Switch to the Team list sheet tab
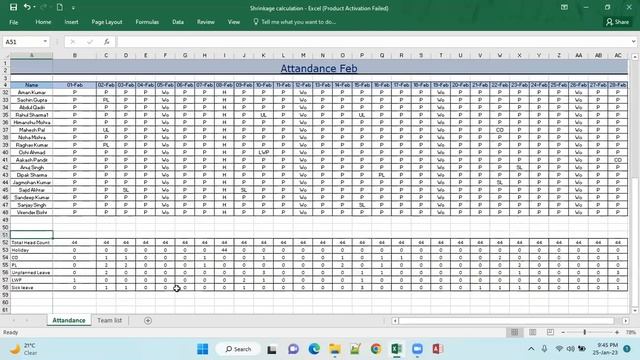Image resolution: width=640 pixels, height=360 pixels. click(109, 320)
